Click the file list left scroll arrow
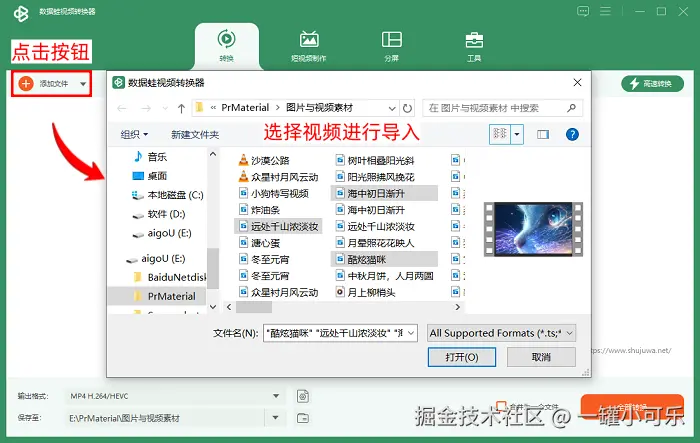This screenshot has width=700, height=443. click(229, 307)
